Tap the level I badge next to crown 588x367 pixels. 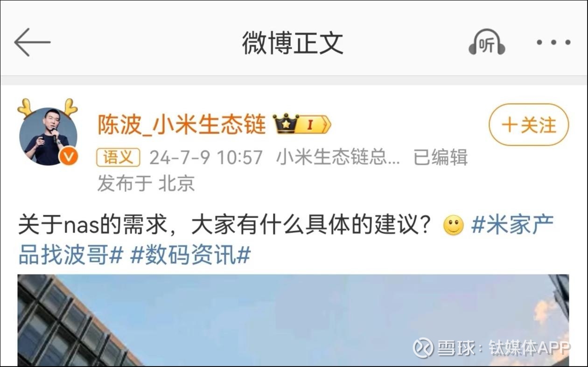(314, 124)
